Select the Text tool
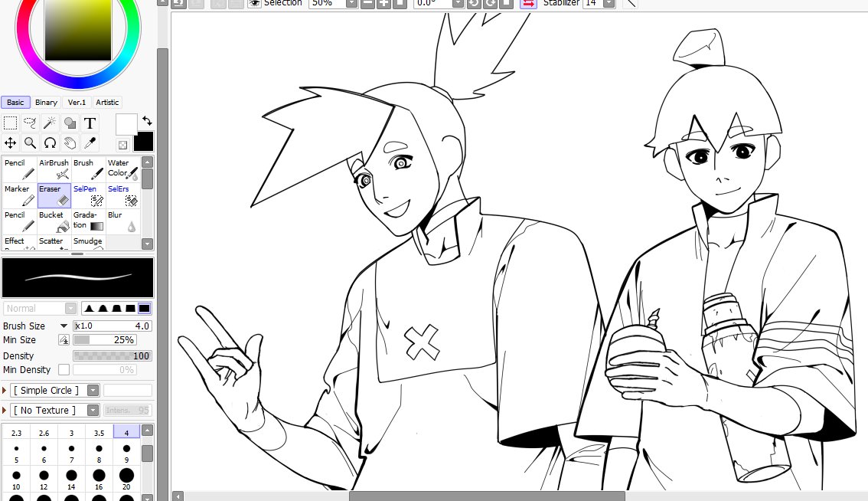Screen dimensions: 868x501 90,123
